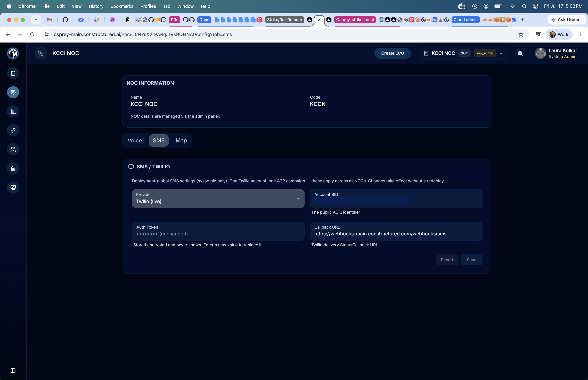588x380 pixels.
Task: Expand the KCCI NOC organization switcher
Action: 463,53
